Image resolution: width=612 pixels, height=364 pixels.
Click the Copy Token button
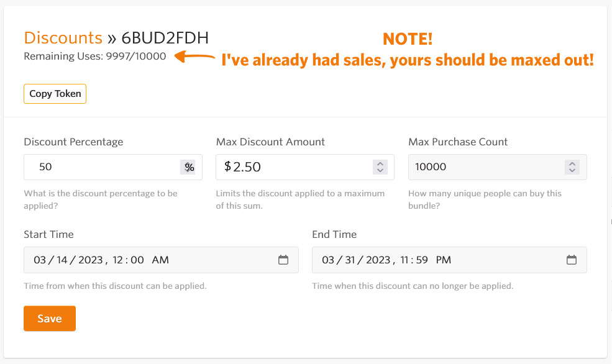click(x=55, y=94)
